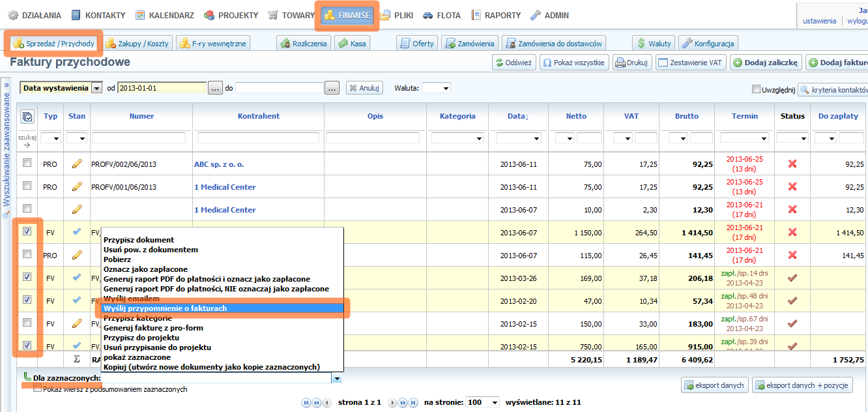Toggle summary row of selected checkbox

37,389
